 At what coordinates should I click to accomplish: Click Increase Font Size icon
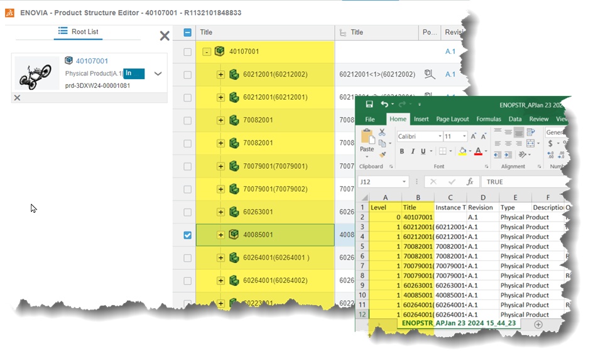pos(473,136)
